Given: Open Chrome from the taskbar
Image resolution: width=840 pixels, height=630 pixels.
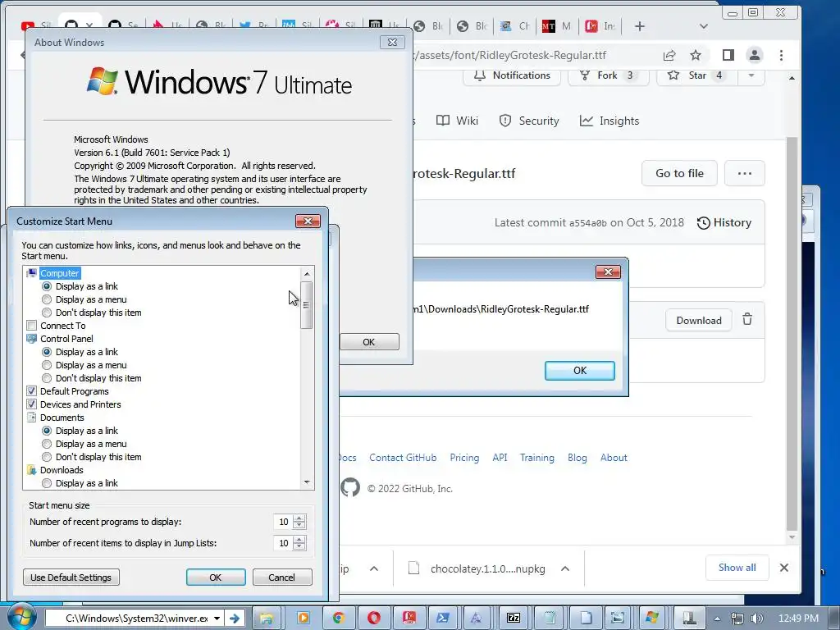Looking at the screenshot, I should [337, 618].
